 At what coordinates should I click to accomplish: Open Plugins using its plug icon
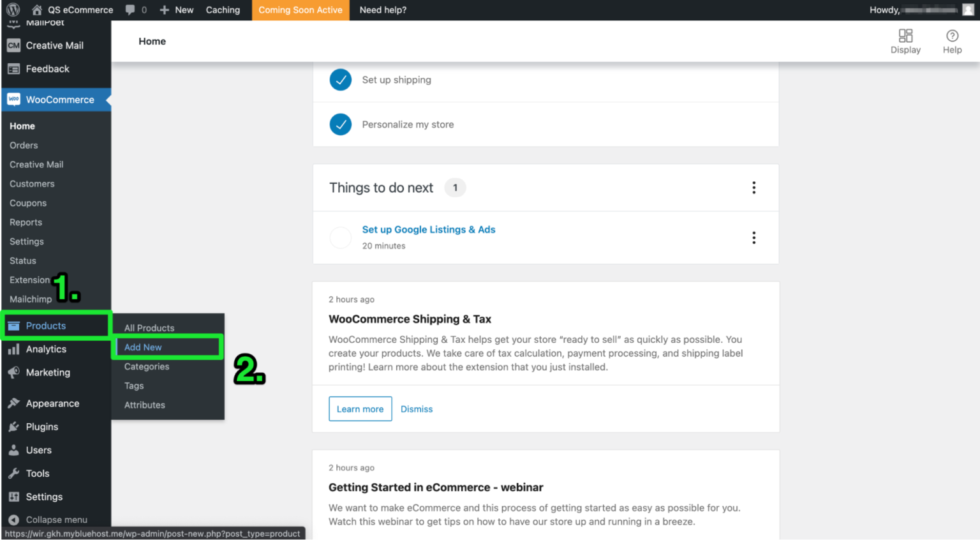coord(14,426)
